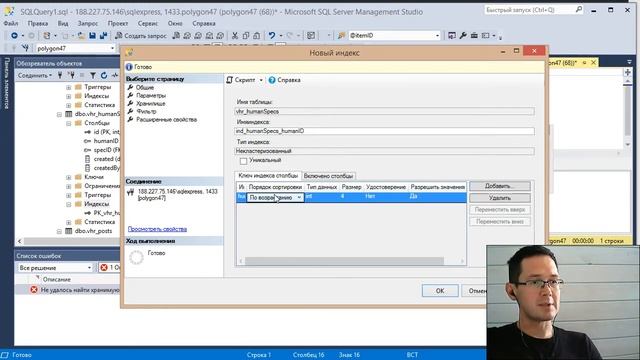The image size is (640, 360).
Task: Click the refresh icon in Object Explorer
Action: click(x=104, y=75)
